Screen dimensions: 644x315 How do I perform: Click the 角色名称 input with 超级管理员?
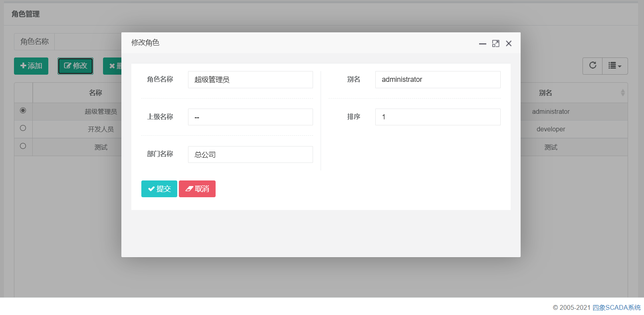click(x=250, y=79)
